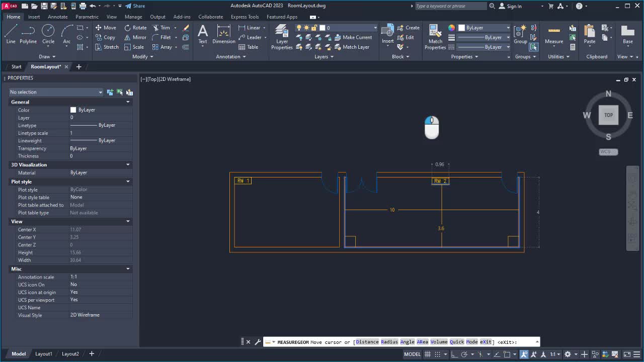Activate the Rotate tool
The image size is (644, 362).
click(135, 28)
